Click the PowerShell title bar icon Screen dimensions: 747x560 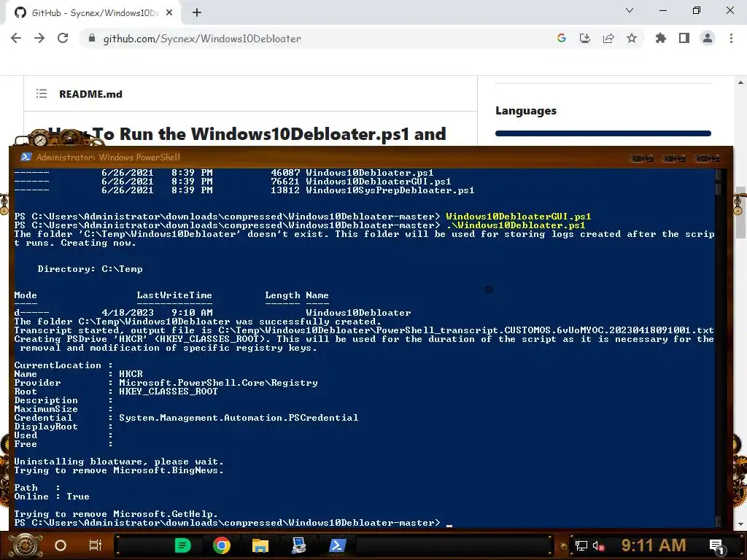(26, 157)
